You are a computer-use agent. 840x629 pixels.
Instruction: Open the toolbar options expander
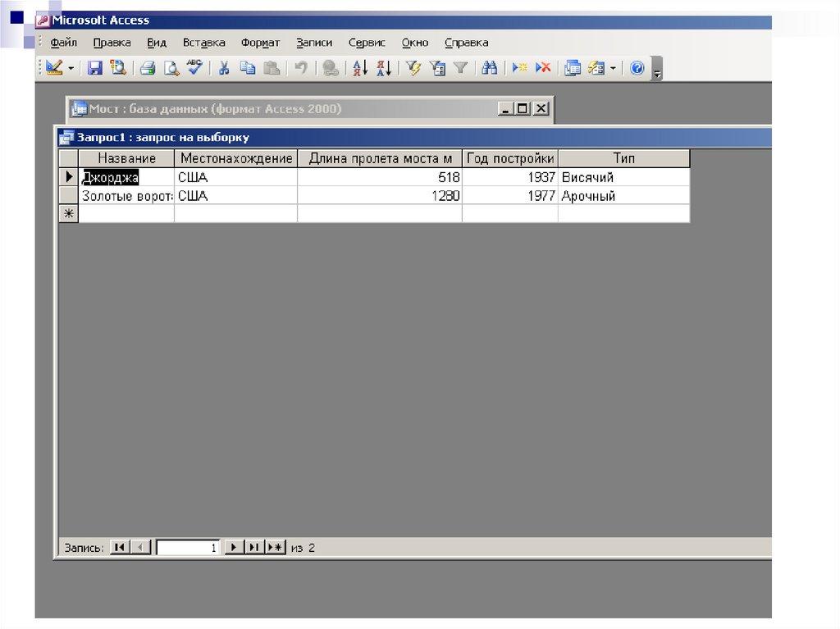pyautogui.click(x=656, y=73)
